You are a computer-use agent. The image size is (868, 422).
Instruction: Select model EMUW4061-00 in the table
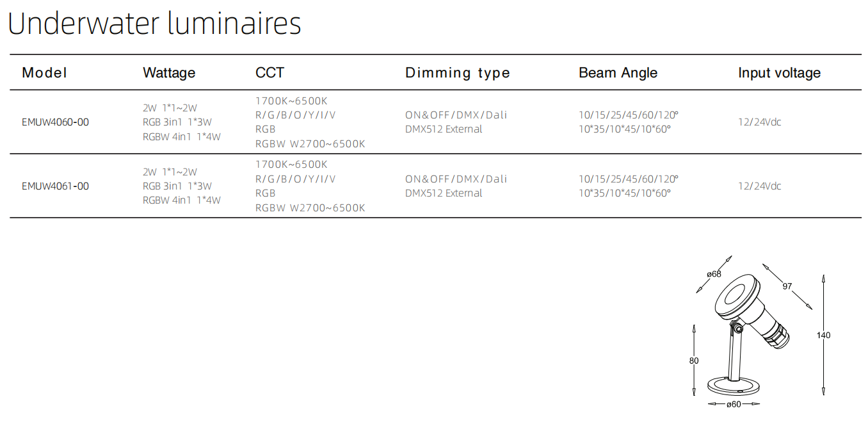pos(55,186)
